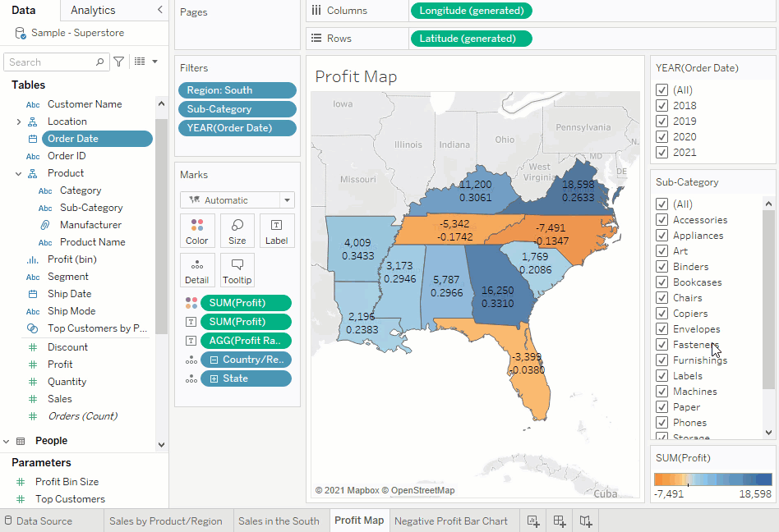This screenshot has width=779, height=532.
Task: Uncheck the 2019 year checkbox
Action: pyautogui.click(x=662, y=122)
